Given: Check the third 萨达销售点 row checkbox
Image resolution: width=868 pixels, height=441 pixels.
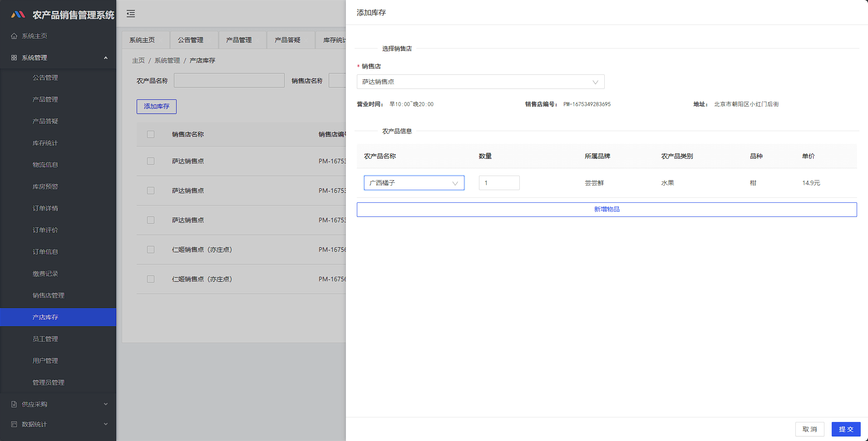Looking at the screenshot, I should [x=151, y=220].
